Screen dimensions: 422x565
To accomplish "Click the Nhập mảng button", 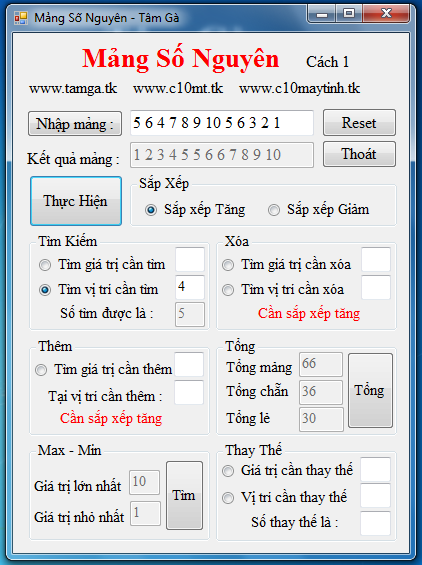I will 75,124.
